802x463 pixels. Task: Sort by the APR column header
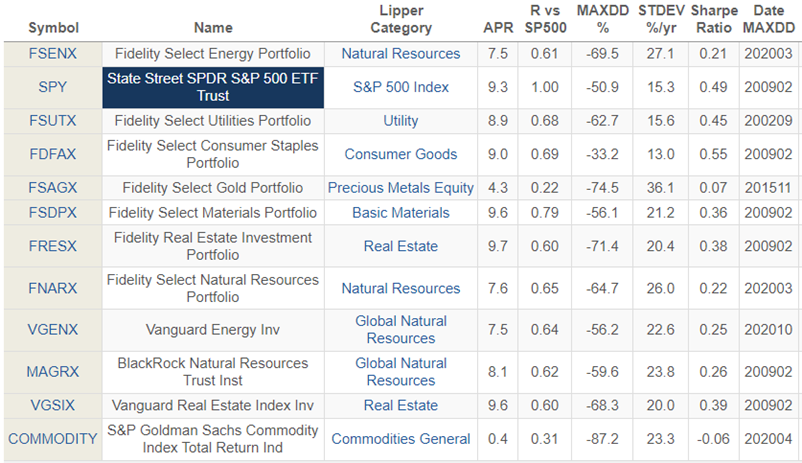[497, 27]
